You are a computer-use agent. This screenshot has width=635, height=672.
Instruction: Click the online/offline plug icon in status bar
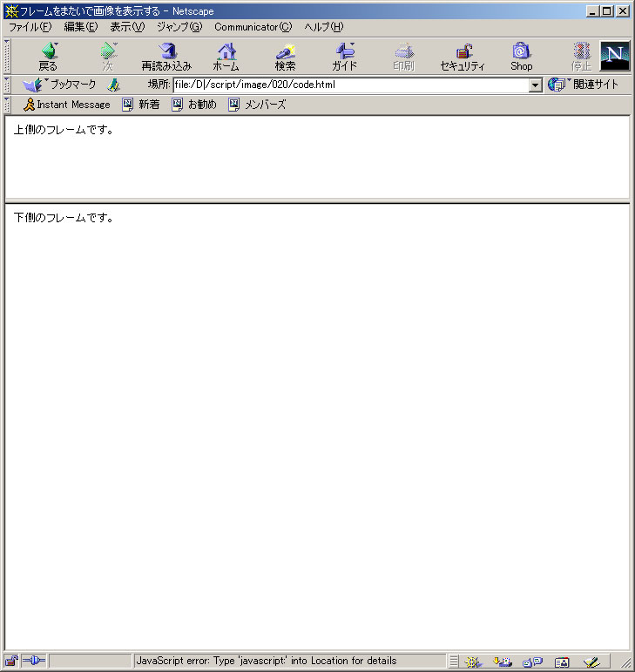click(33, 661)
